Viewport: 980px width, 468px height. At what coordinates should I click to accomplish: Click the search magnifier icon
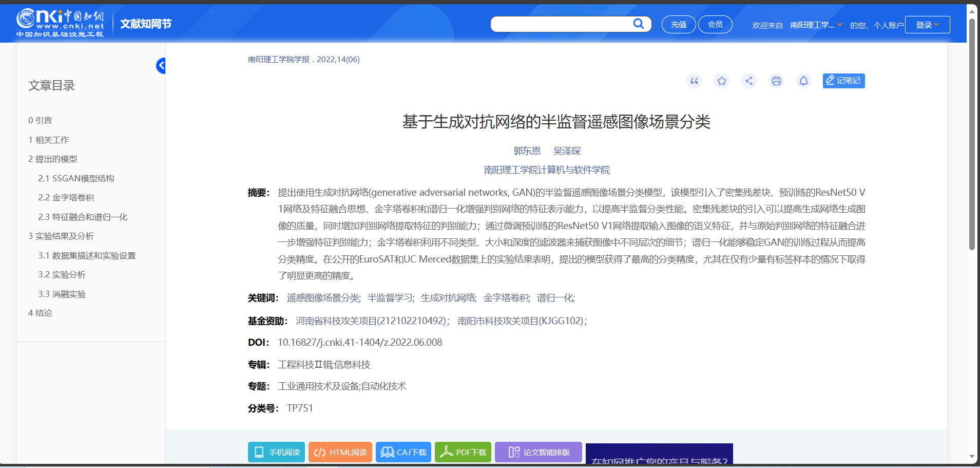coord(638,24)
